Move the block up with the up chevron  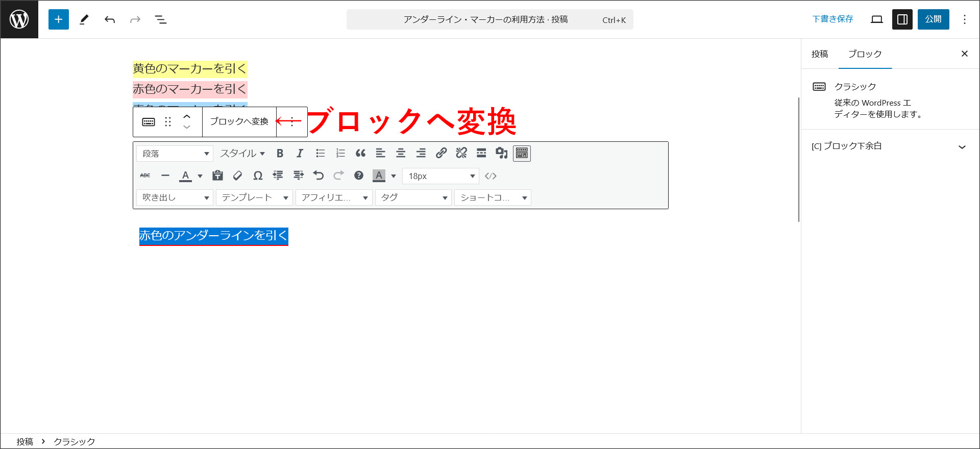(x=187, y=117)
